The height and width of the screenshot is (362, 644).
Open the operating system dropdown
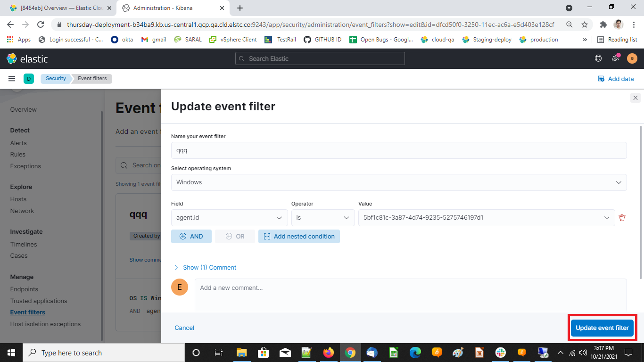pyautogui.click(x=399, y=182)
